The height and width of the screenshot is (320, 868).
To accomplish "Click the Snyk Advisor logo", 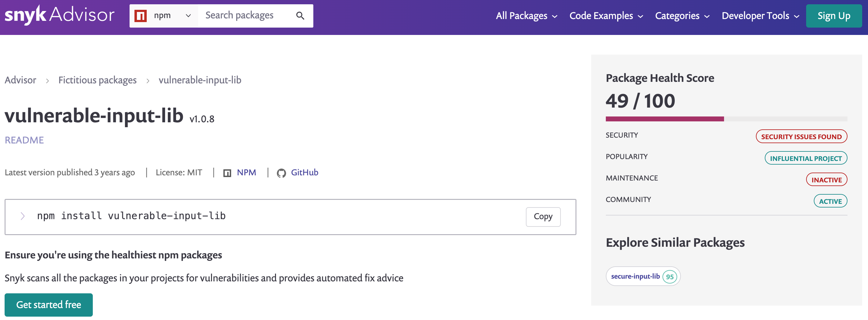I will pyautogui.click(x=59, y=15).
